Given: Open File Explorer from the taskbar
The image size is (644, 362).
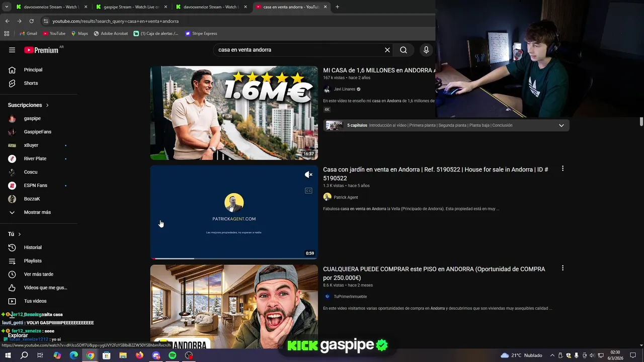Looking at the screenshot, I should tap(123, 355).
